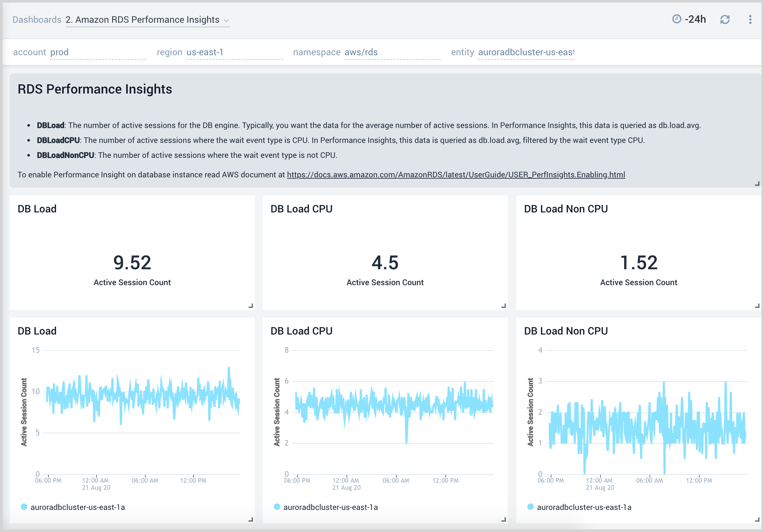Toggle the series dot in the DB Load Non CPU legend
Viewport: 764px width, 532px height.
[x=530, y=507]
